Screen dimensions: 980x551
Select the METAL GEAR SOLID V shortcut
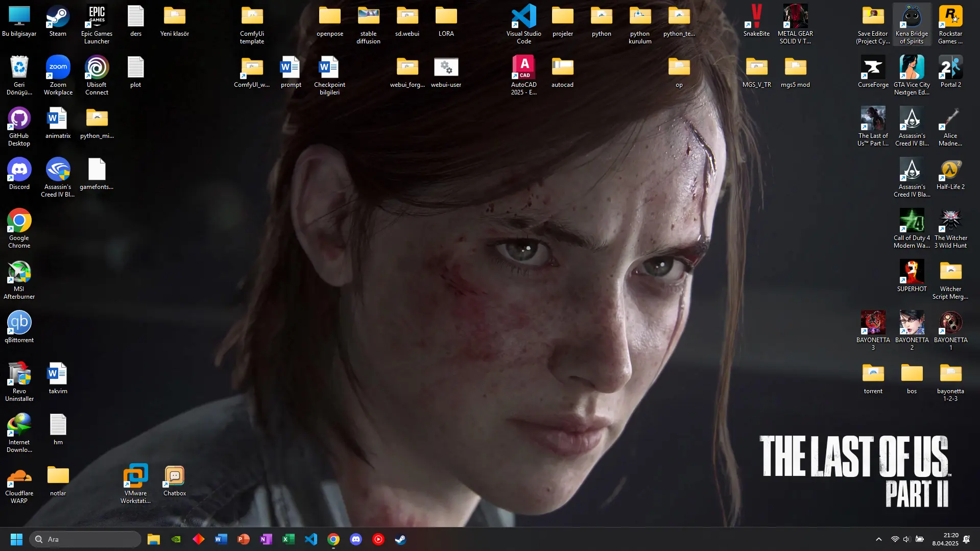click(795, 25)
